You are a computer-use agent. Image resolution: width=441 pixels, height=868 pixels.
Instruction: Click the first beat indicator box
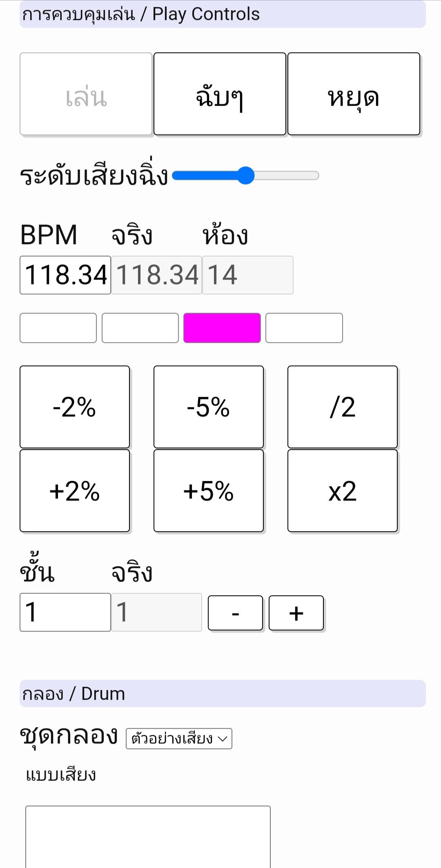click(x=58, y=328)
